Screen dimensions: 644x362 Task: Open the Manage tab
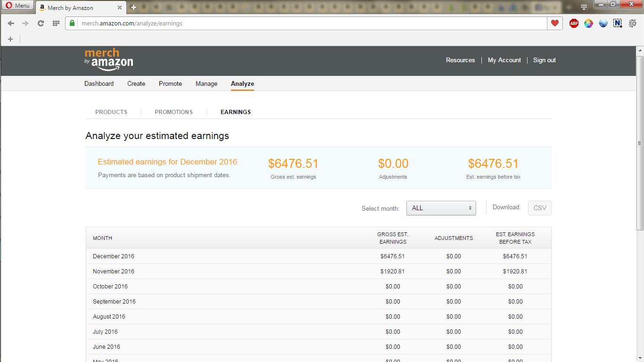[x=206, y=83]
